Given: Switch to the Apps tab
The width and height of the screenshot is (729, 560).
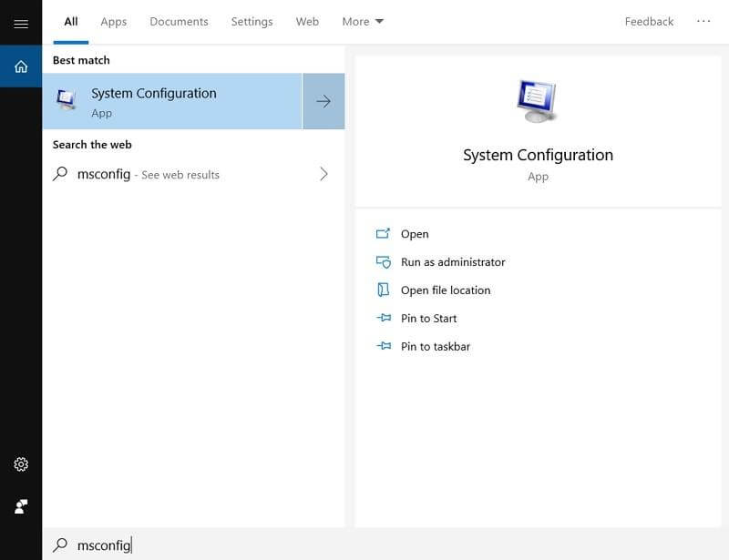Looking at the screenshot, I should click(114, 21).
